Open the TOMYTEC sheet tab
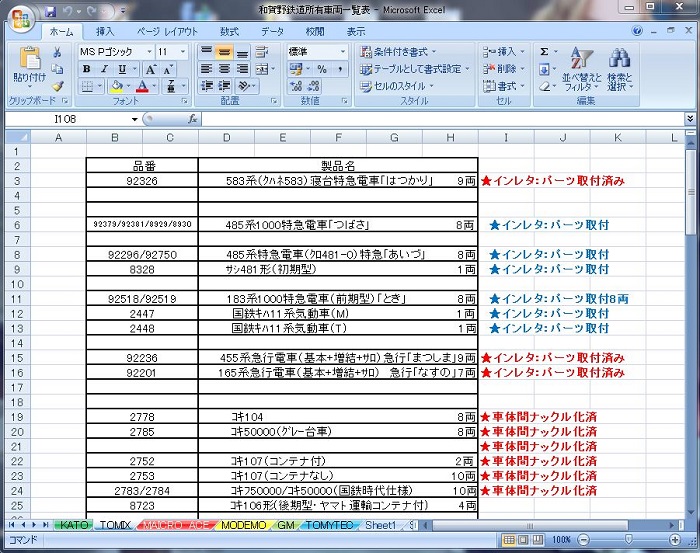Screen dimensions: 700x553 click(x=329, y=525)
